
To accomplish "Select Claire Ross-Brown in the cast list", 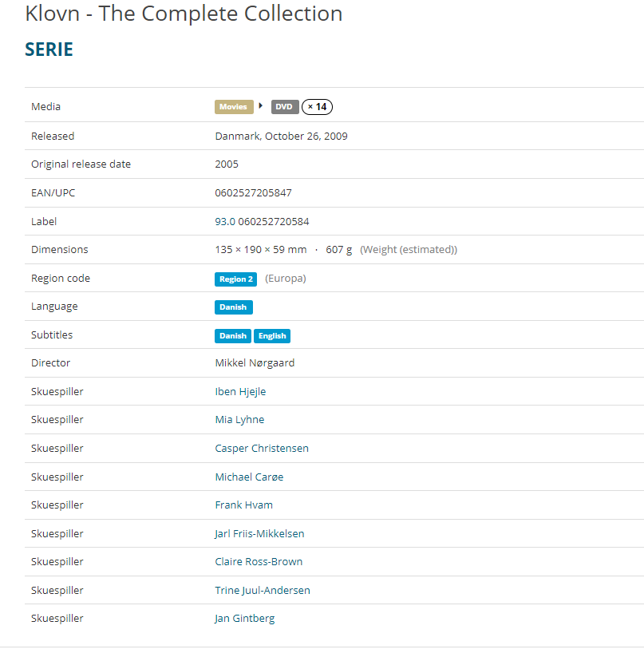I will pyautogui.click(x=259, y=562).
